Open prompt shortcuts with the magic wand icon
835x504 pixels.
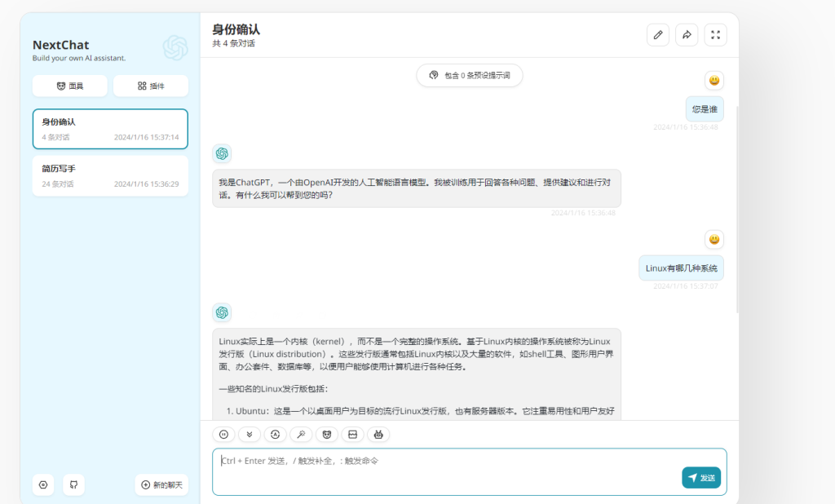[301, 435]
